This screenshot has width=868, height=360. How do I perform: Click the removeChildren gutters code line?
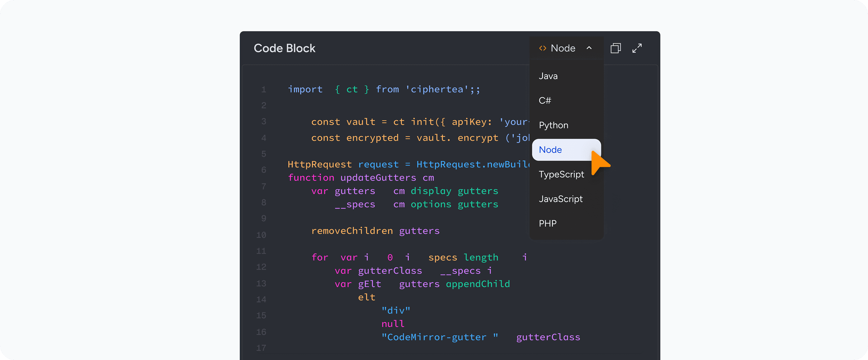375,231
